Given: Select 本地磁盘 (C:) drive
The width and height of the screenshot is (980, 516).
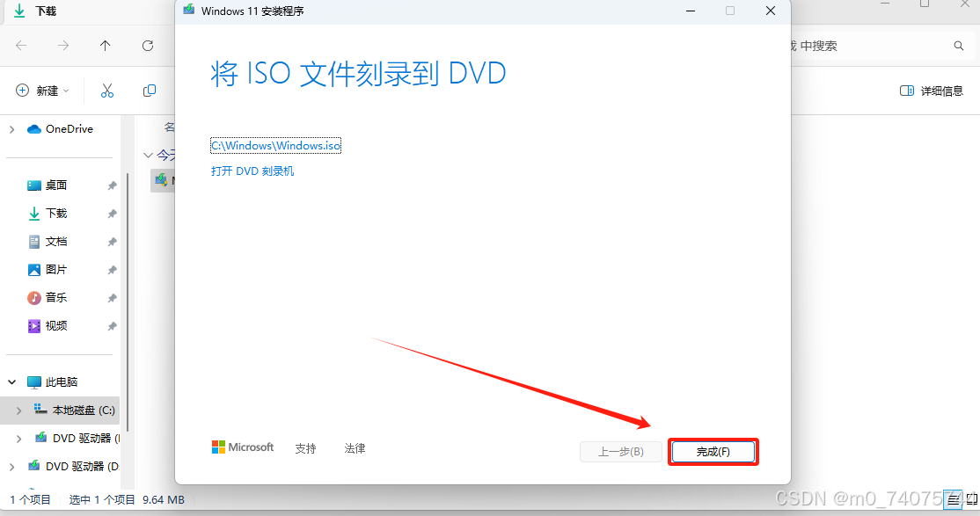Looking at the screenshot, I should click(75, 410).
